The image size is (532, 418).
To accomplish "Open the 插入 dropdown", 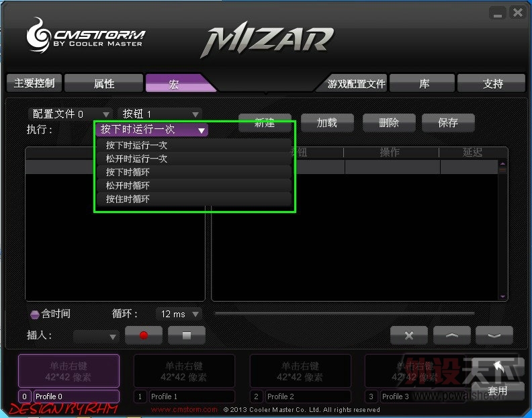I will tap(96, 337).
